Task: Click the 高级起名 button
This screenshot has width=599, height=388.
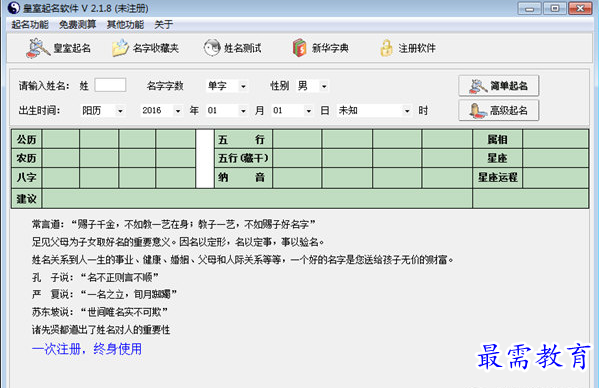Action: (499, 110)
